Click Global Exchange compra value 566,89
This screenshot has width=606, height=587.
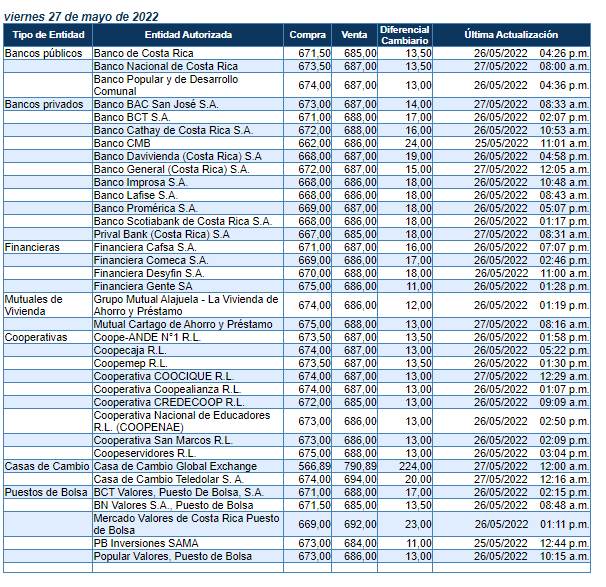click(315, 466)
